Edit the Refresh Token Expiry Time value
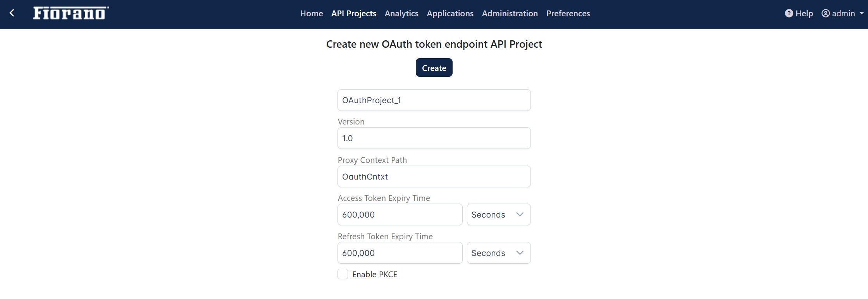Screen dimensions: 868x299 click(400, 253)
